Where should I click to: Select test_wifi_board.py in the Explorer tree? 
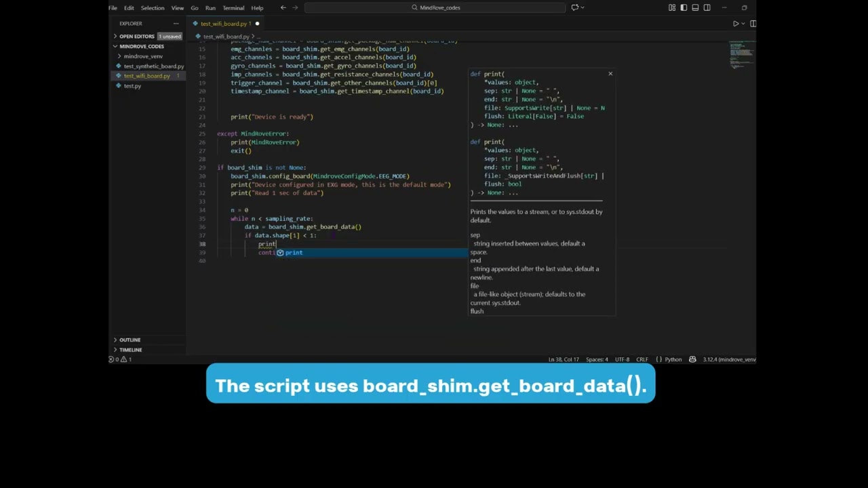146,76
